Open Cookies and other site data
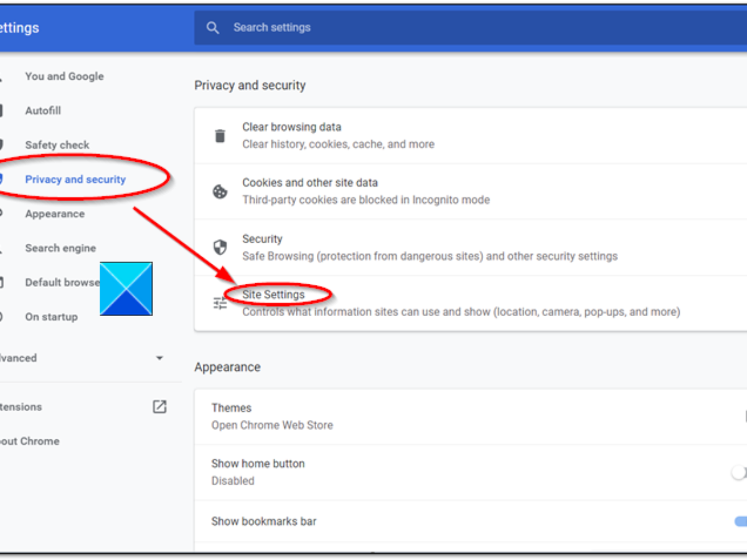The width and height of the screenshot is (747, 560). [471, 192]
